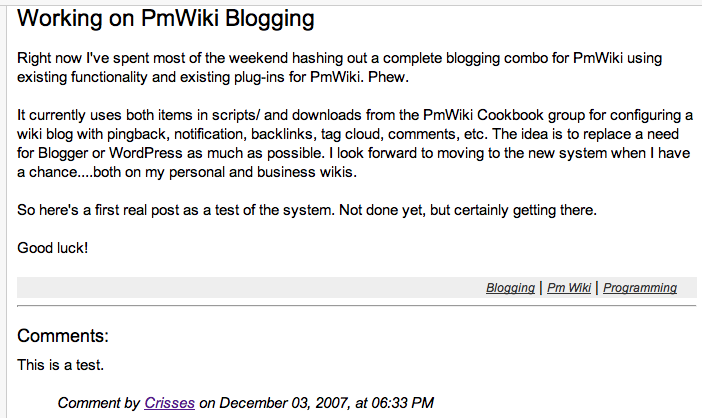Click the paragraph starting 'So here's a first'

click(x=307, y=210)
